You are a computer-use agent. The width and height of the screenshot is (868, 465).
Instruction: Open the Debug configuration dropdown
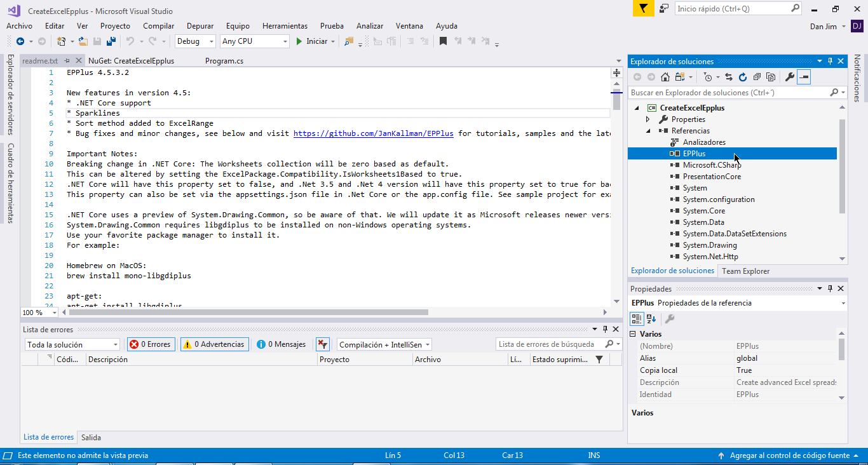(195, 41)
